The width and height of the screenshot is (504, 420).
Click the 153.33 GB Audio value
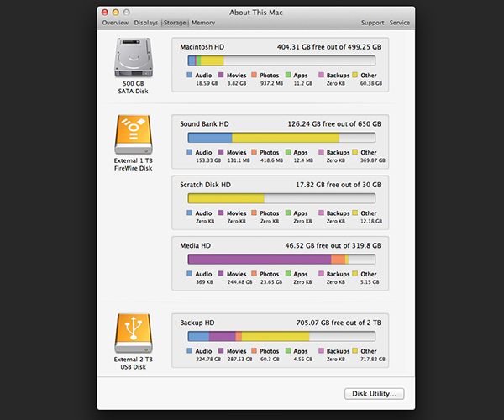208,160
